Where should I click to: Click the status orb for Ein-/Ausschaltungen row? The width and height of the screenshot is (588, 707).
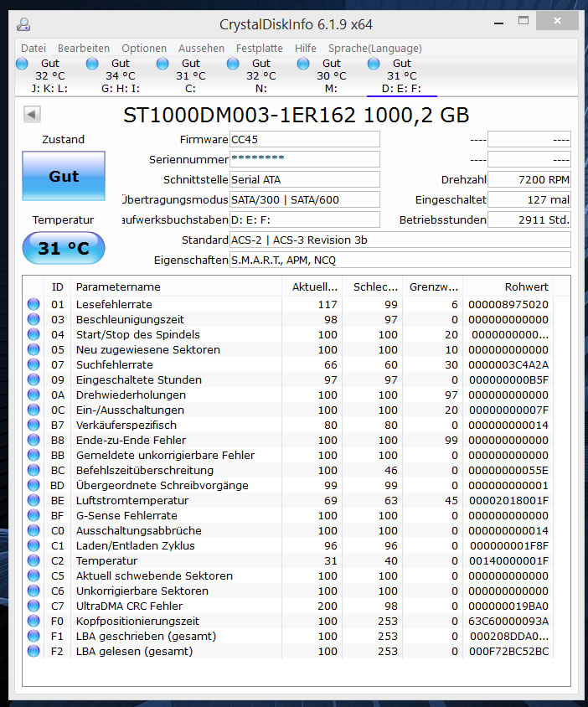34,410
